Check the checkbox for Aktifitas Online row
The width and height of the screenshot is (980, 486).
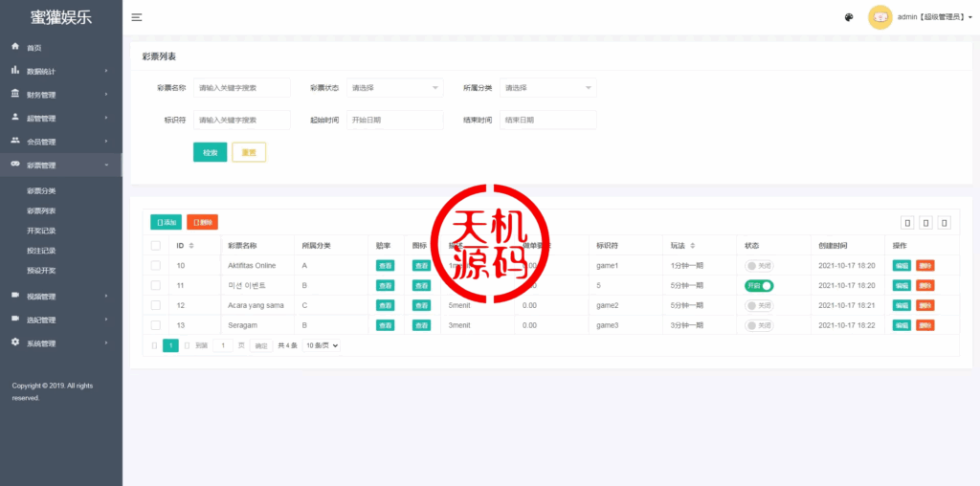pyautogui.click(x=156, y=265)
